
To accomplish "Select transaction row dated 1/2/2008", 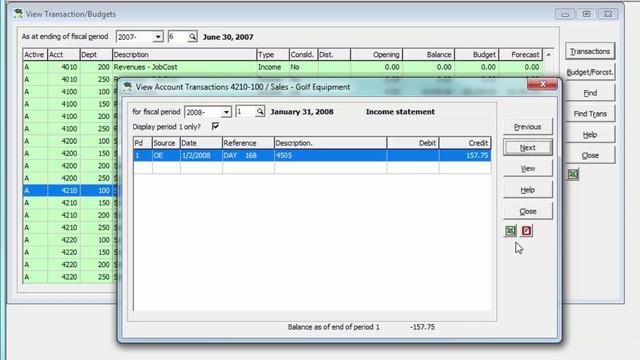I will (x=312, y=156).
